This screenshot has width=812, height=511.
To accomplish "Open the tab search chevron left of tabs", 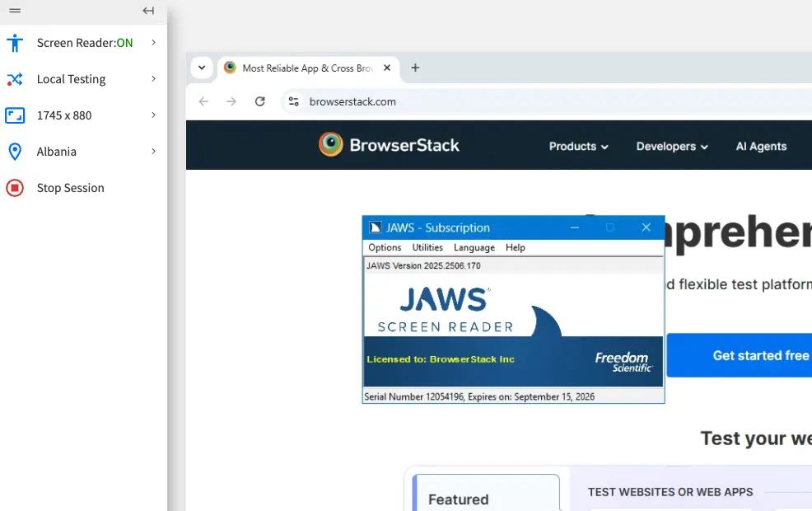I will (202, 68).
